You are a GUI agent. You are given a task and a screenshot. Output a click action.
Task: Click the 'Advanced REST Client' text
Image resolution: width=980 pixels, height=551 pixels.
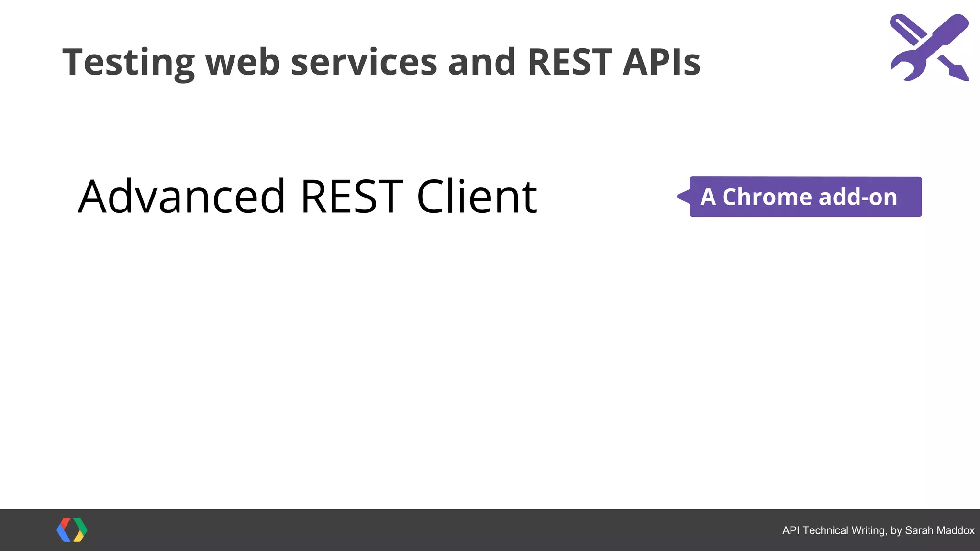tap(307, 197)
